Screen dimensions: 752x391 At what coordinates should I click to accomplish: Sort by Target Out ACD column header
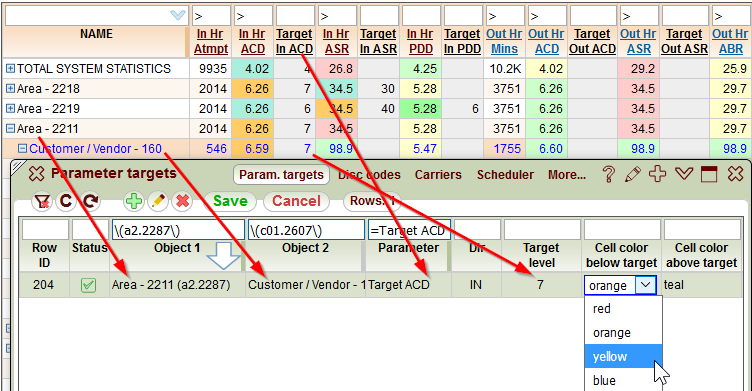[592, 41]
